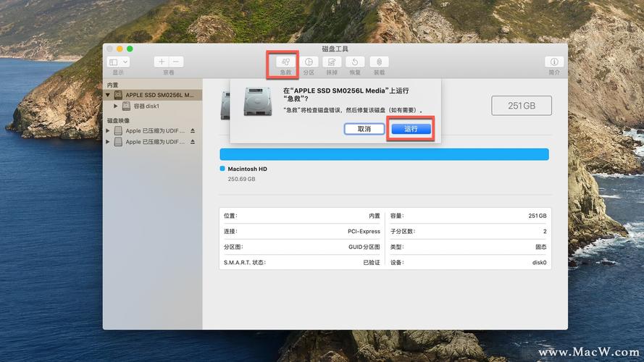
Task: Eject the first Apple UDIF disk image
Action: pos(193,130)
